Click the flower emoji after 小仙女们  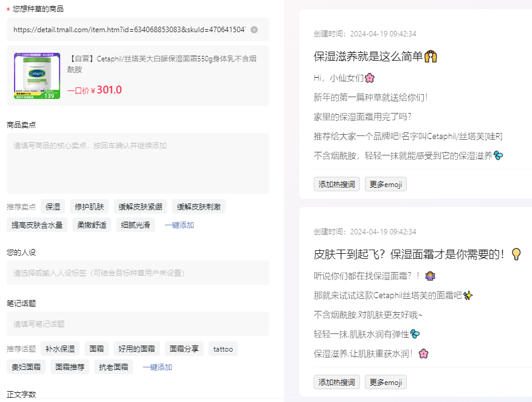[370, 78]
